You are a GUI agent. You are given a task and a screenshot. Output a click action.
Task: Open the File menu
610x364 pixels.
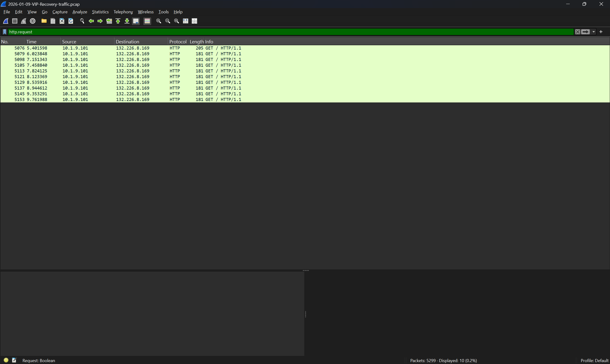tap(7, 12)
